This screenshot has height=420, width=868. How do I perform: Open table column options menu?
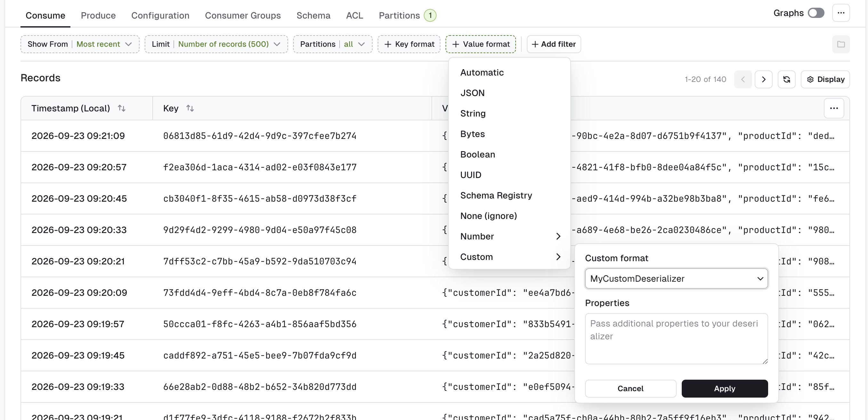click(x=834, y=108)
